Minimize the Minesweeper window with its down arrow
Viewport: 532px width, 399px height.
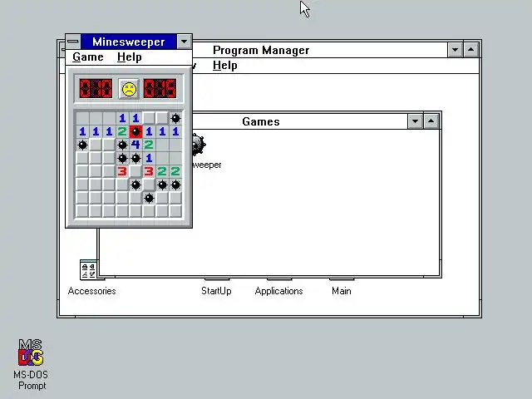pyautogui.click(x=185, y=42)
